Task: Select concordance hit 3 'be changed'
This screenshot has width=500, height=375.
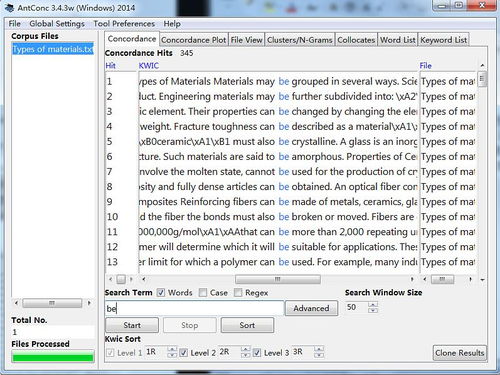Action: (278, 111)
